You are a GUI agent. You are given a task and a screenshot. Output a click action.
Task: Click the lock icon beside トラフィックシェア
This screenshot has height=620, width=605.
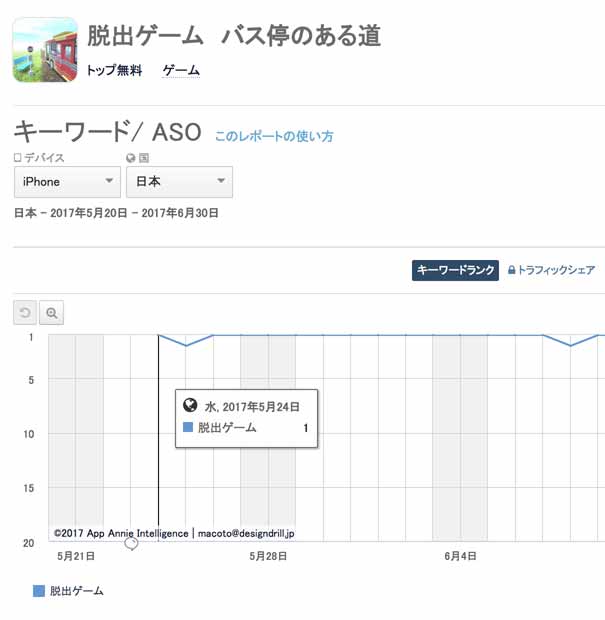512,270
